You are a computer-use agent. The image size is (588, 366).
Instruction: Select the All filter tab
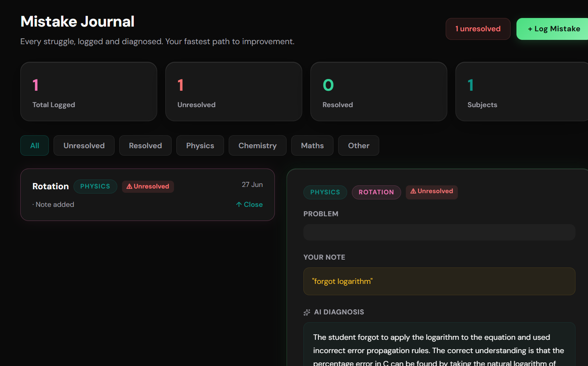35,145
